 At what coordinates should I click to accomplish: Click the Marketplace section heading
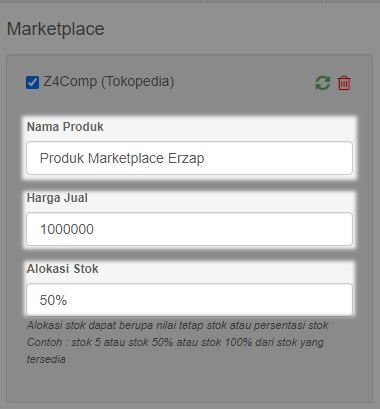(55, 29)
